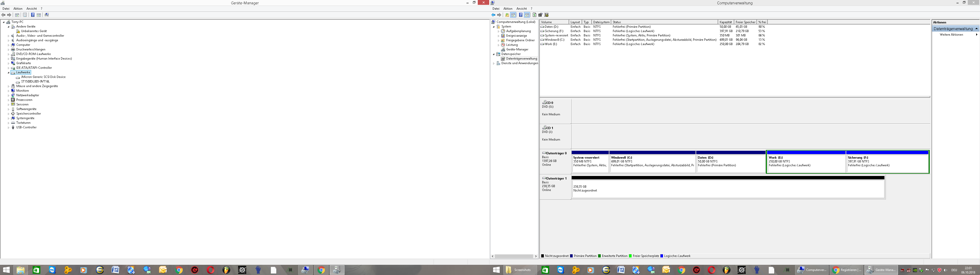Click unallocated 238,35 GB region

point(728,188)
